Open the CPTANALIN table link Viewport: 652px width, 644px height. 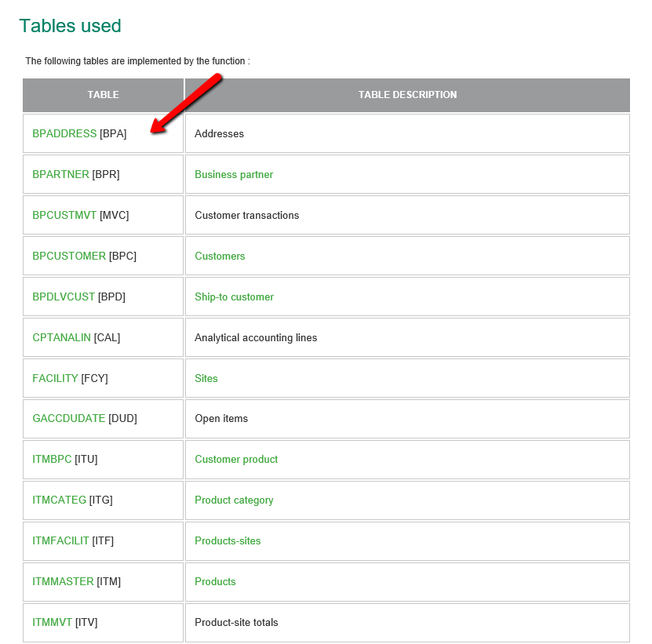pos(61,338)
